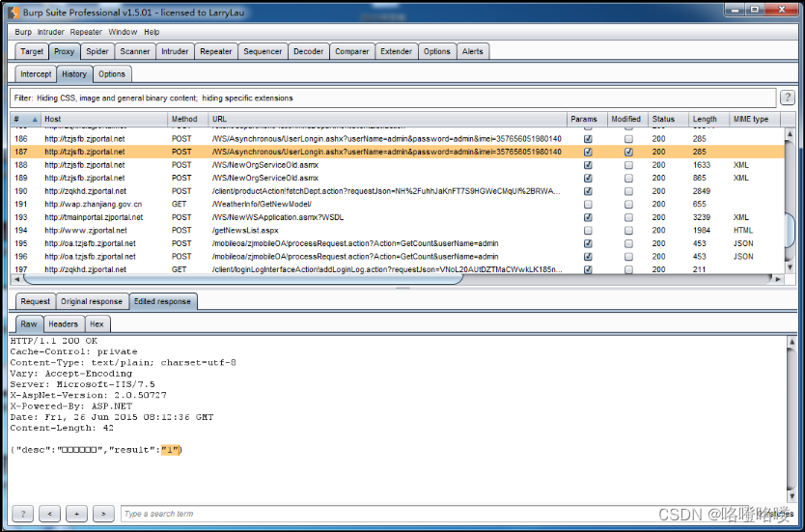Open the Repeater menu in menu bar
Screen dimensions: 805x532
86,32
